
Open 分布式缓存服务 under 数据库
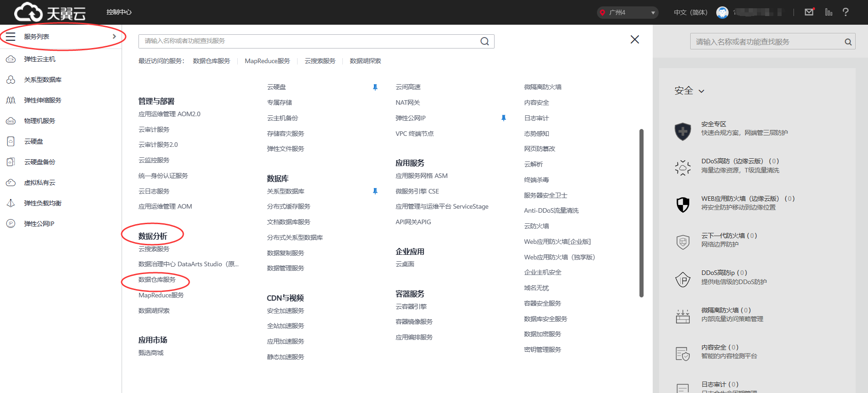pyautogui.click(x=288, y=206)
